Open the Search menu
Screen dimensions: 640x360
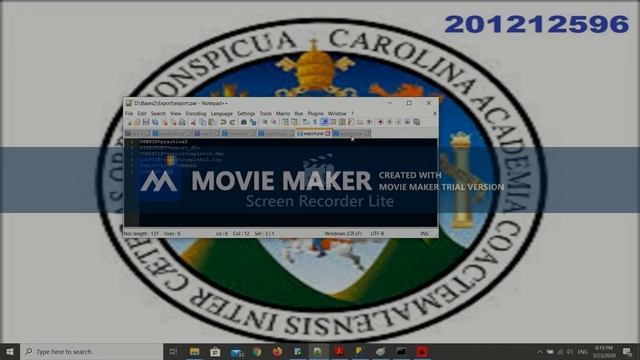[158, 113]
